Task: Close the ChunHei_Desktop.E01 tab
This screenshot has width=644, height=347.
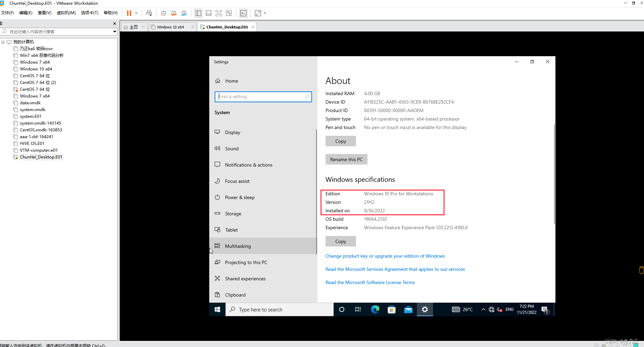Action: pos(253,27)
